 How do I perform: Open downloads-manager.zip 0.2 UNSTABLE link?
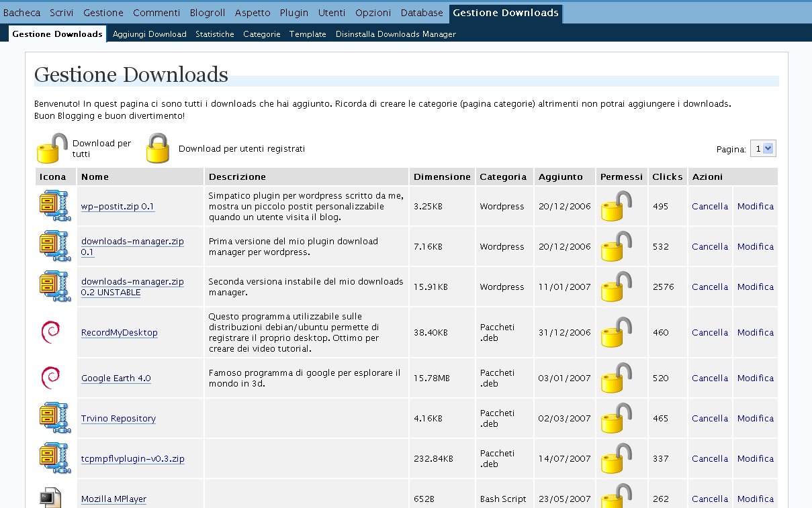[132, 287]
